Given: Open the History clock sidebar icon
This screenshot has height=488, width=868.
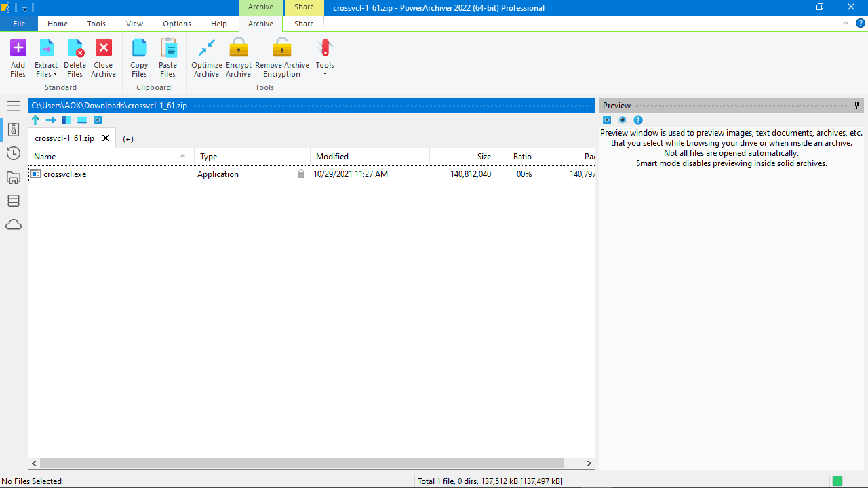Looking at the screenshot, I should point(14,153).
